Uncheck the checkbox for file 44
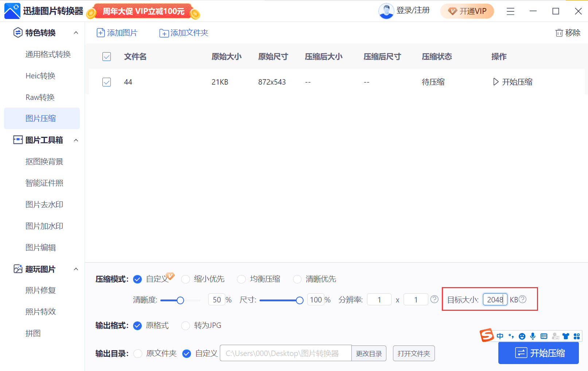 [106, 82]
